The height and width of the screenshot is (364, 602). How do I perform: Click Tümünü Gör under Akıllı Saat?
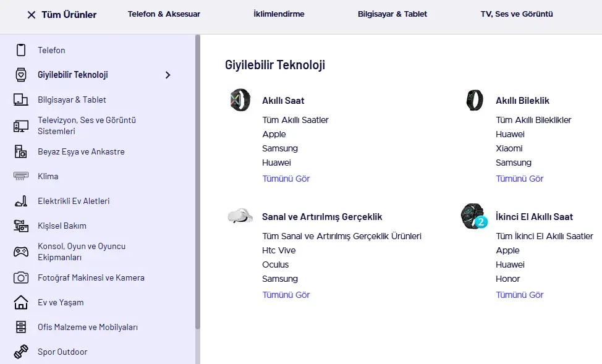pyautogui.click(x=286, y=179)
